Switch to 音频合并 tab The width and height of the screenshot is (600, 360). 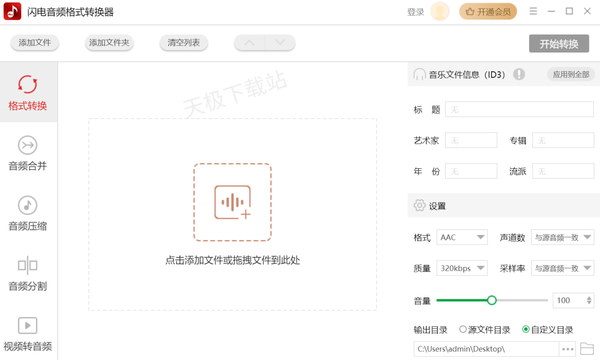[x=28, y=152]
